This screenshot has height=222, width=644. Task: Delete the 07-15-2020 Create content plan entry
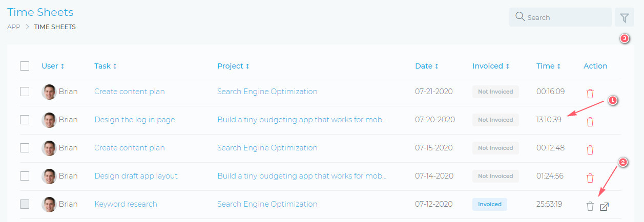[x=590, y=150]
